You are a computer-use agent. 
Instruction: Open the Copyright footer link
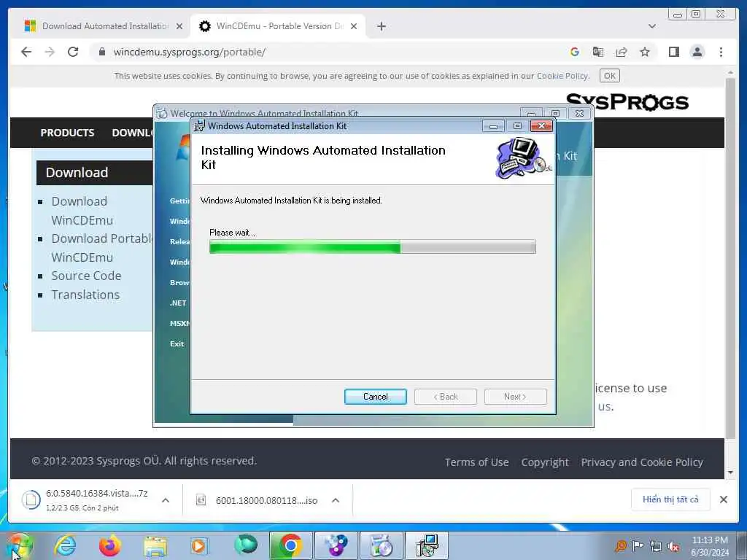tap(545, 462)
